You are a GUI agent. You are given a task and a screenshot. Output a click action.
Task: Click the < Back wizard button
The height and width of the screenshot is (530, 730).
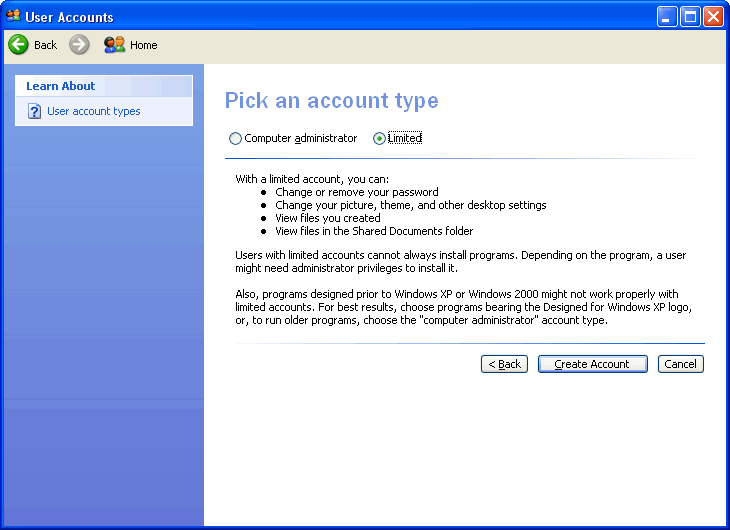(x=504, y=364)
